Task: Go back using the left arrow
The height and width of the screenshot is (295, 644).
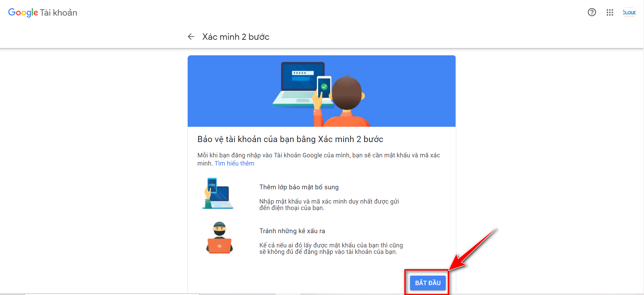Action: click(191, 37)
